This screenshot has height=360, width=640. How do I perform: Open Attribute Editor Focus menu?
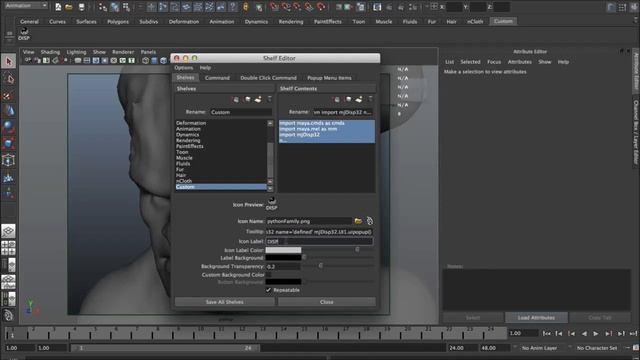pyautogui.click(x=494, y=62)
